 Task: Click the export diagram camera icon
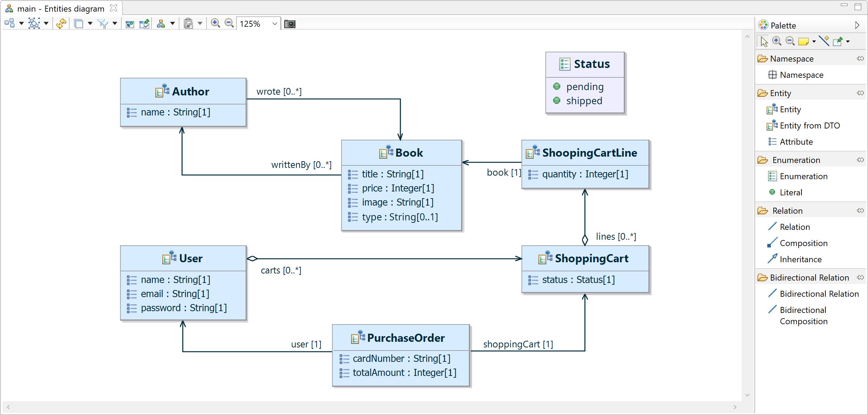[x=290, y=24]
